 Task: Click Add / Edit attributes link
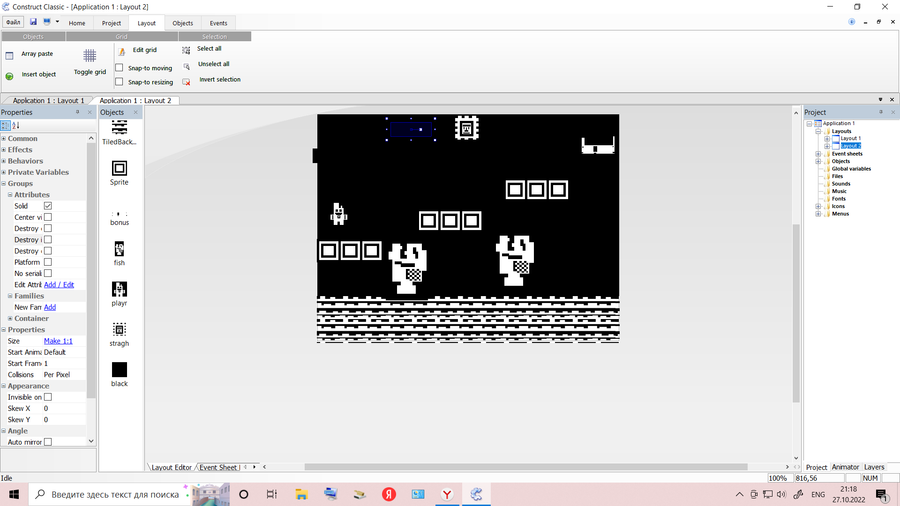pyautogui.click(x=59, y=285)
